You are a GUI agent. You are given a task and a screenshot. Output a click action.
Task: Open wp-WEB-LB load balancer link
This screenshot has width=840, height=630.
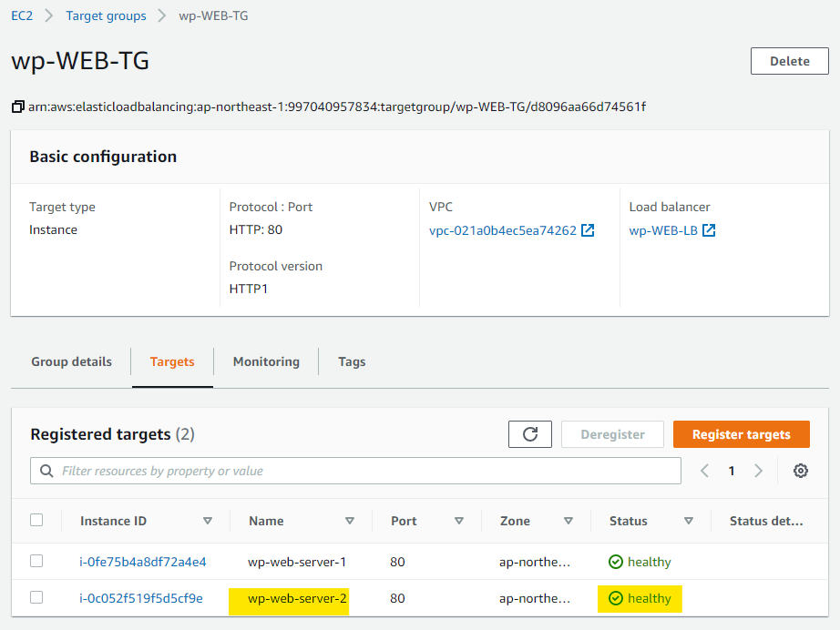(x=663, y=230)
